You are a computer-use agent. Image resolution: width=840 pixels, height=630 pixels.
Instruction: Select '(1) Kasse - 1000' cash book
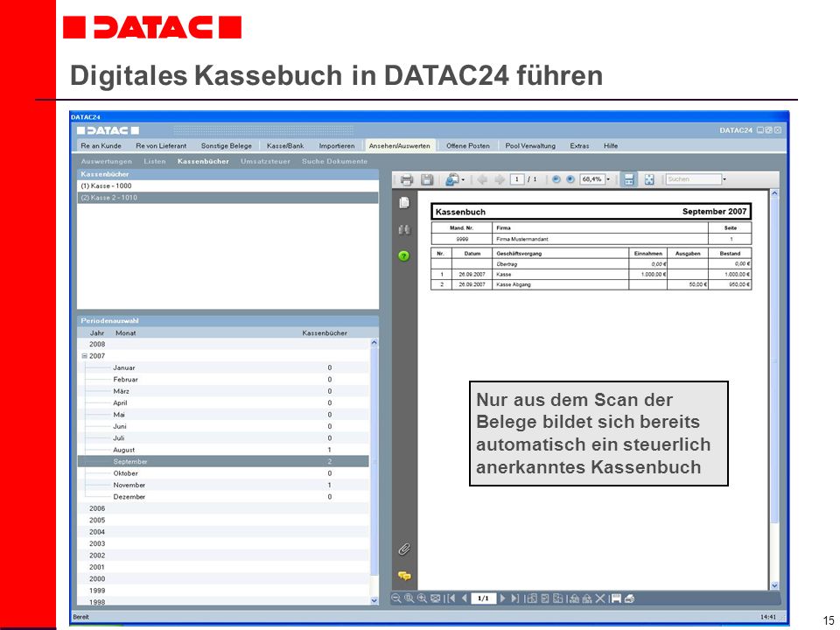227,185
